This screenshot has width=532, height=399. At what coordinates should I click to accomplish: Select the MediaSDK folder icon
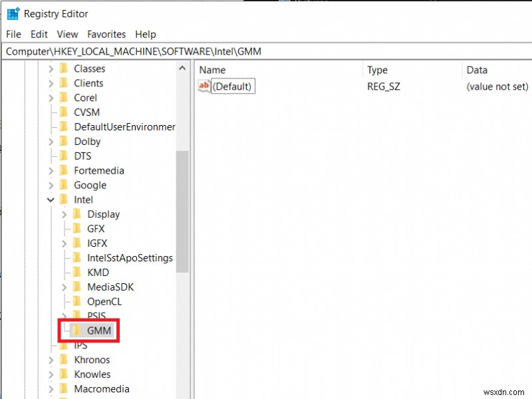[77, 287]
